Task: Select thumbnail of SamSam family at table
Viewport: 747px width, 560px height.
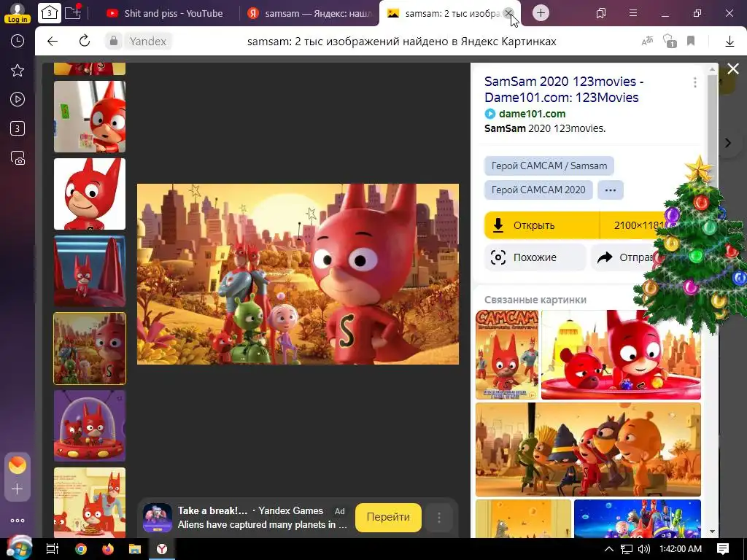Action: [90, 502]
